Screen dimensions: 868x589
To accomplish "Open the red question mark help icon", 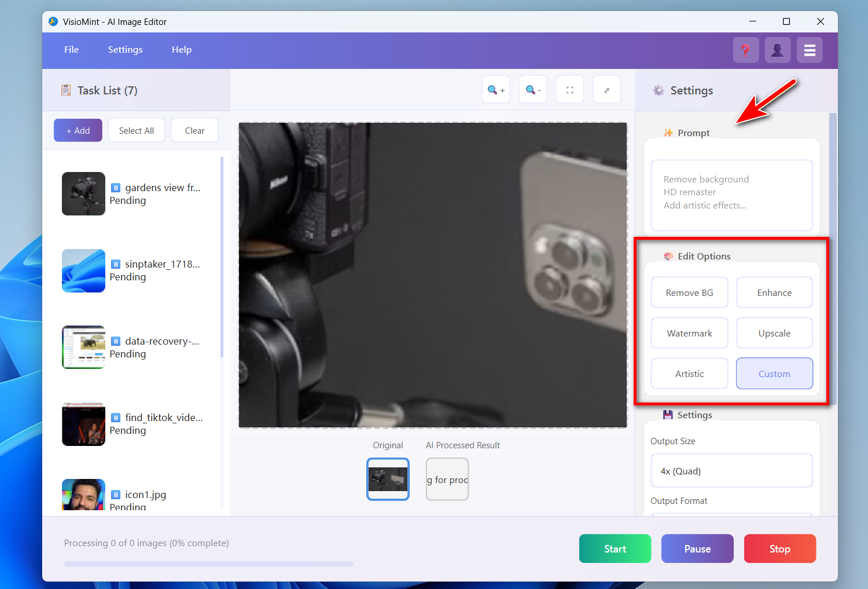I will pos(745,50).
